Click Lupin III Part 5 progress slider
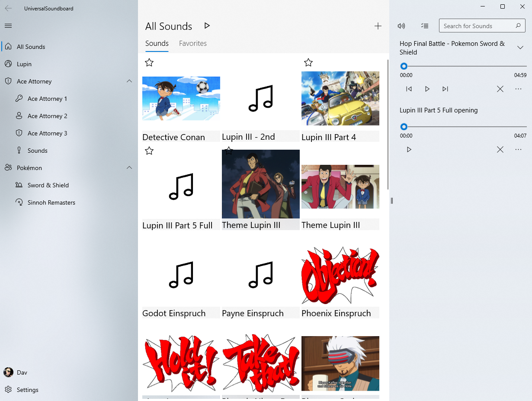The width and height of the screenshot is (532, 401). pos(463,127)
